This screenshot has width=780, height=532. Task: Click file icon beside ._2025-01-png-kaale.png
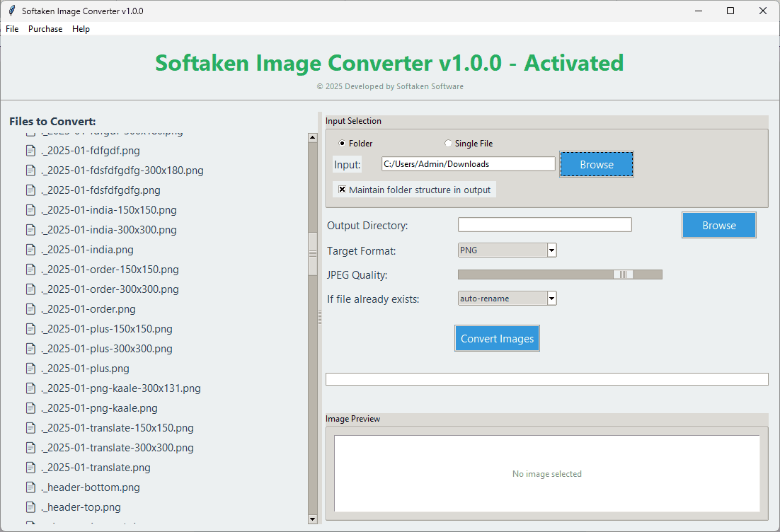[x=31, y=408]
